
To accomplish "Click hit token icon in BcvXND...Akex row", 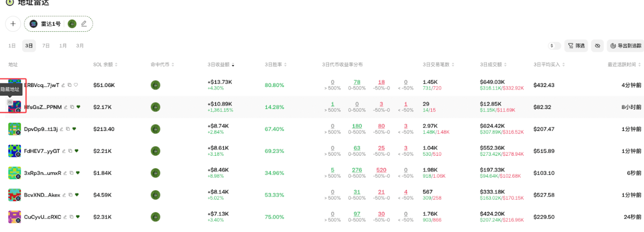I will tap(155, 195).
